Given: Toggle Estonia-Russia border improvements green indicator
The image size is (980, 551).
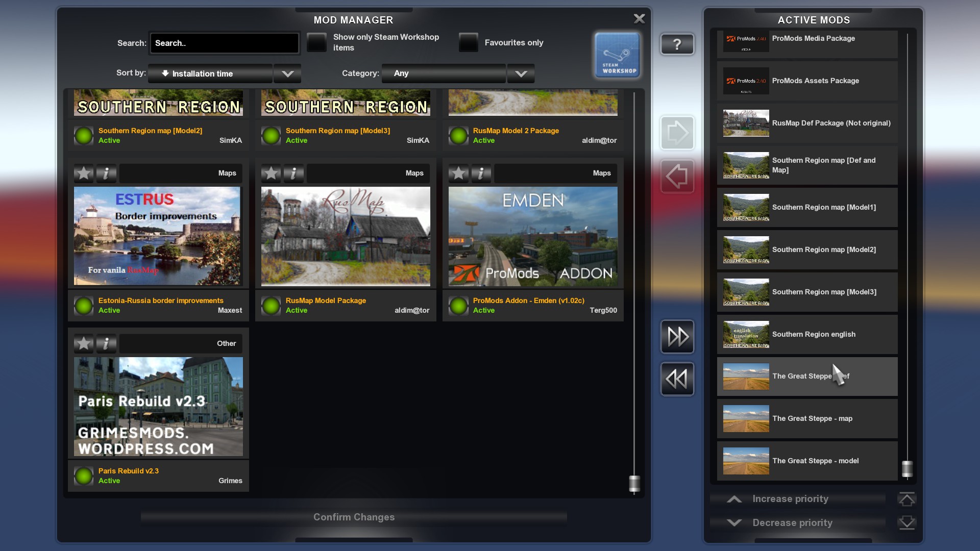Looking at the screenshot, I should click(84, 306).
